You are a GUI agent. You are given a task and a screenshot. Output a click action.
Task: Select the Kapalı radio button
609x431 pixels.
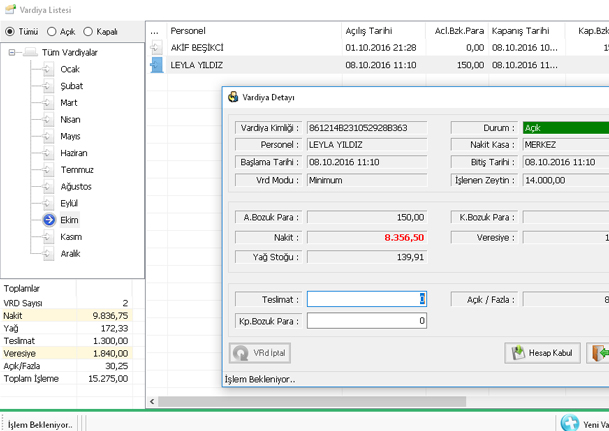(x=88, y=31)
